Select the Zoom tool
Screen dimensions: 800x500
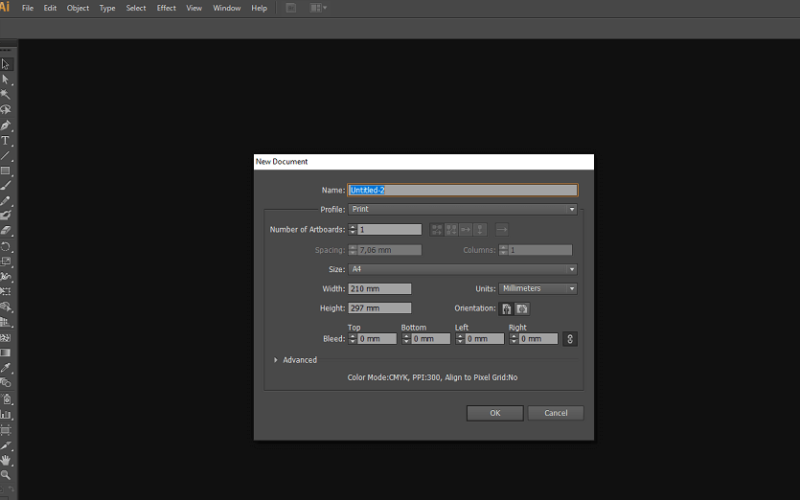(6, 475)
